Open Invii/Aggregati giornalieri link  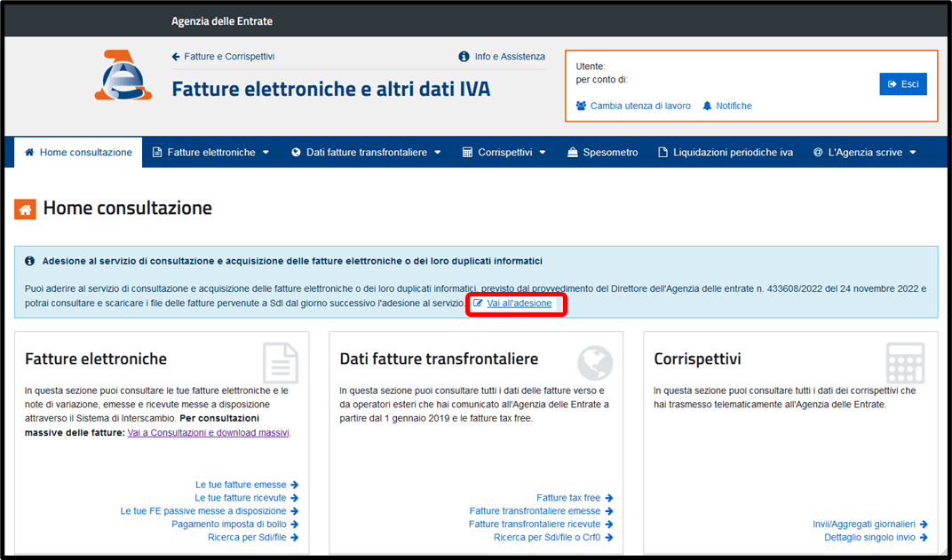click(x=864, y=525)
